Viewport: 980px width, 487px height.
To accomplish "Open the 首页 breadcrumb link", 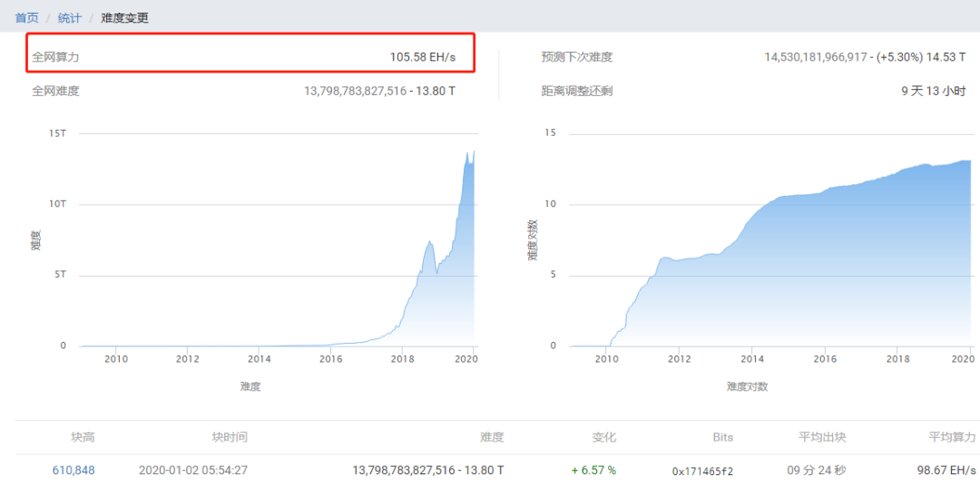I will (x=27, y=17).
